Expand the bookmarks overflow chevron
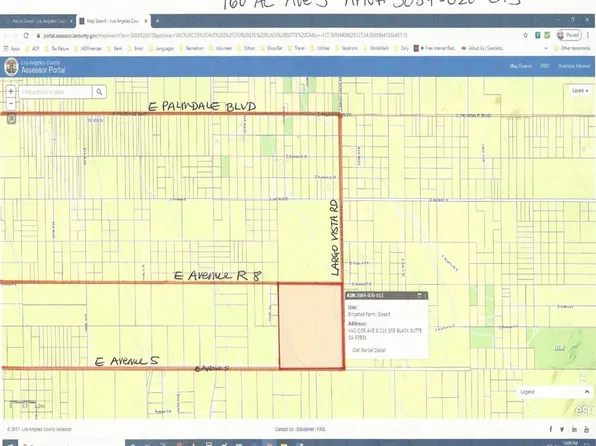 (546, 48)
